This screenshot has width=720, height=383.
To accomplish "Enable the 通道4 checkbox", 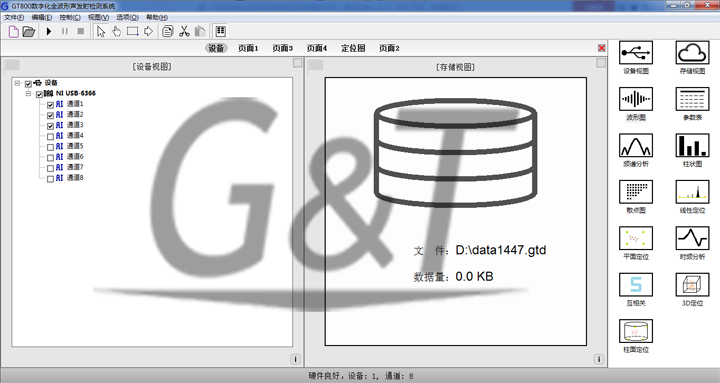I will [x=51, y=136].
